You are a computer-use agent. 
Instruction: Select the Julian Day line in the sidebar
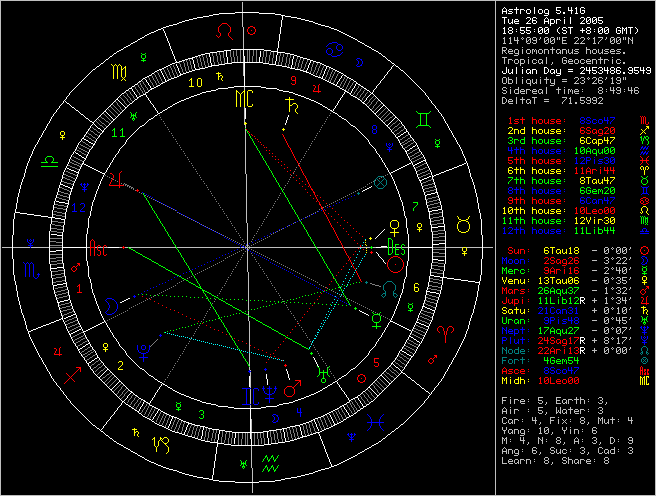(574, 70)
